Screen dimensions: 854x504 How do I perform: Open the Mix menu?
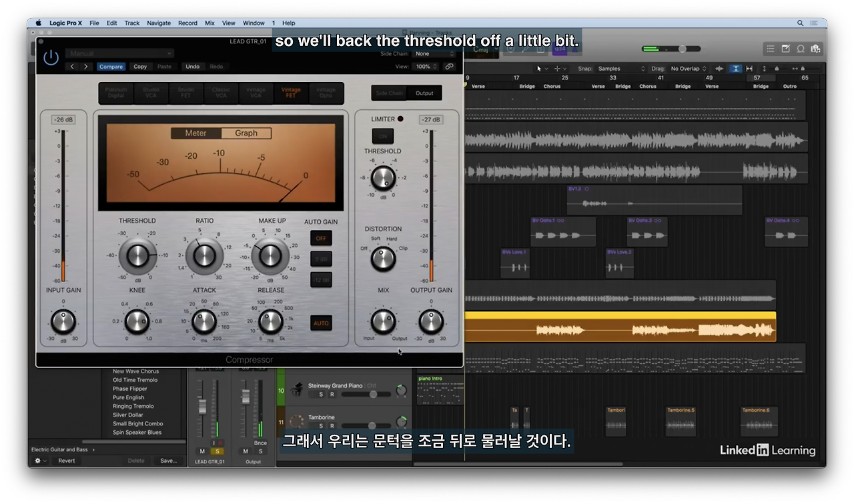tap(209, 23)
